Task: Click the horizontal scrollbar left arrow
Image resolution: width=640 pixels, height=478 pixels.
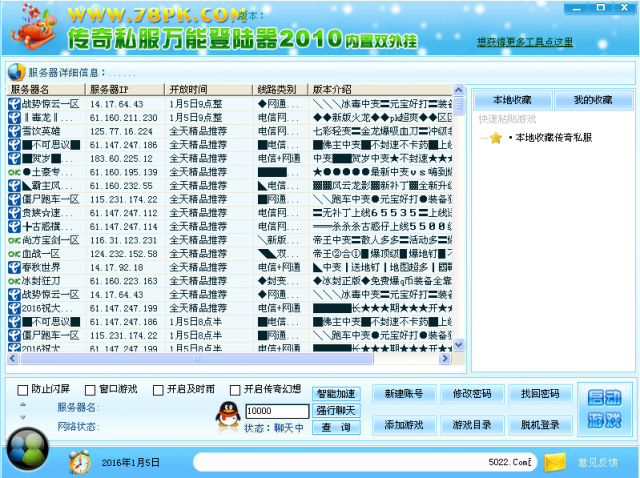Action: pyautogui.click(x=13, y=358)
